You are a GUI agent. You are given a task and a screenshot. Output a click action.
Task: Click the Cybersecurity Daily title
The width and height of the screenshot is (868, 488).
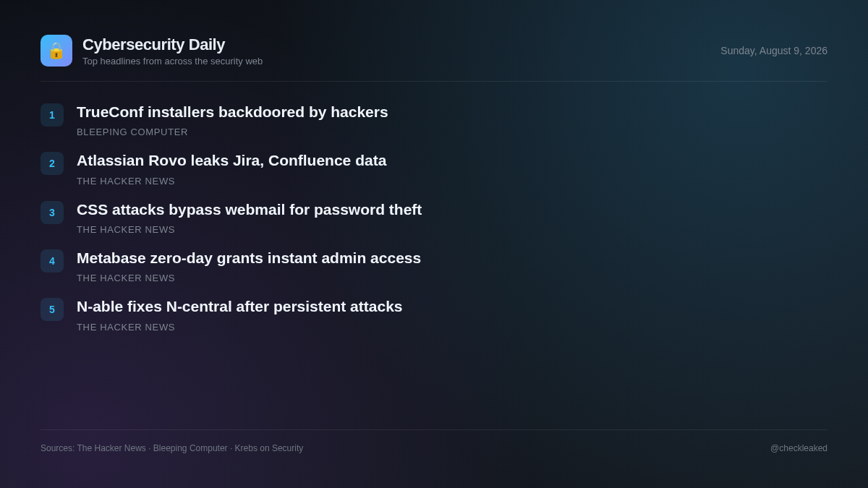point(153,45)
